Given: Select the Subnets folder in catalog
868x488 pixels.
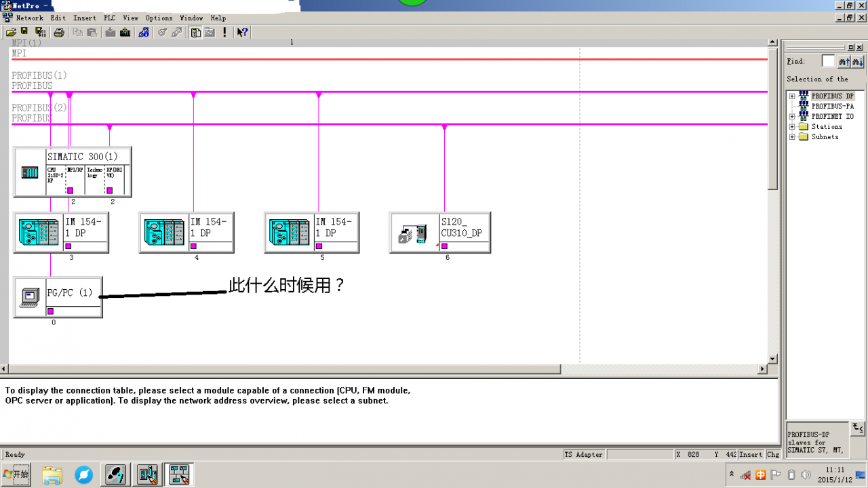Looking at the screenshot, I should [x=825, y=137].
